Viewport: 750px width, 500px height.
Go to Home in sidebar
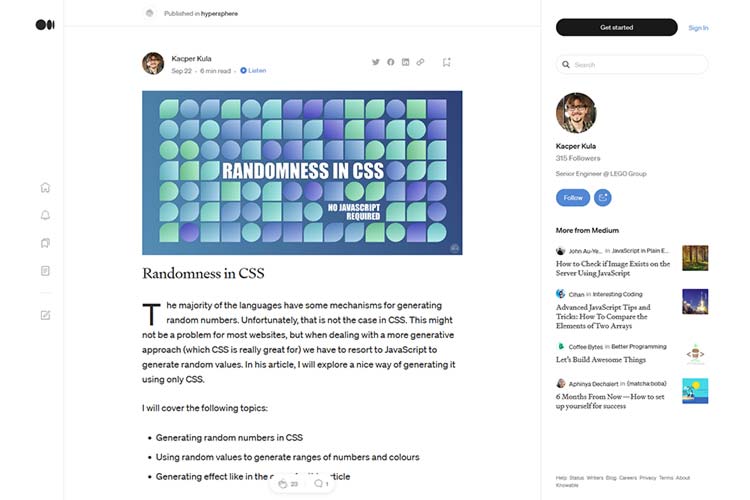click(x=45, y=187)
